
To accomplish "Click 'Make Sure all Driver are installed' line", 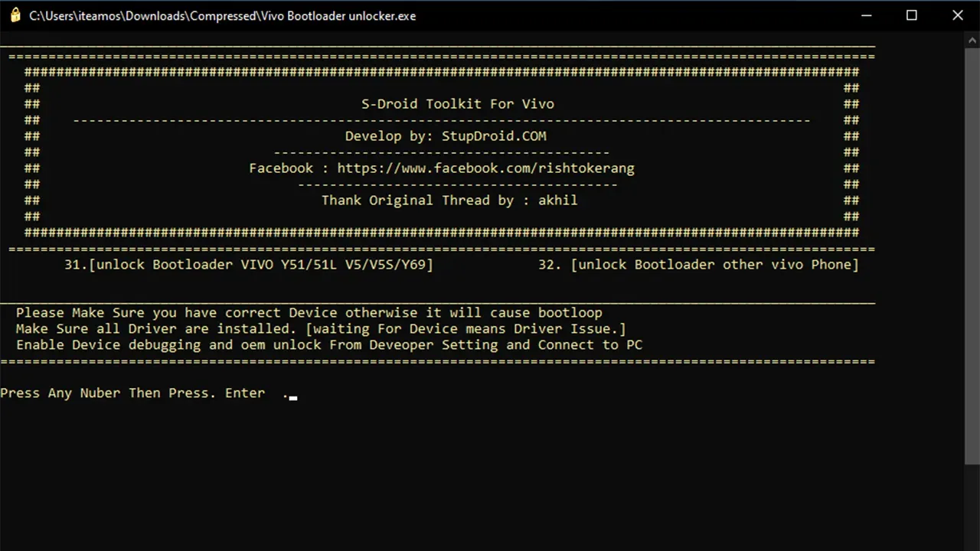I will tap(321, 329).
